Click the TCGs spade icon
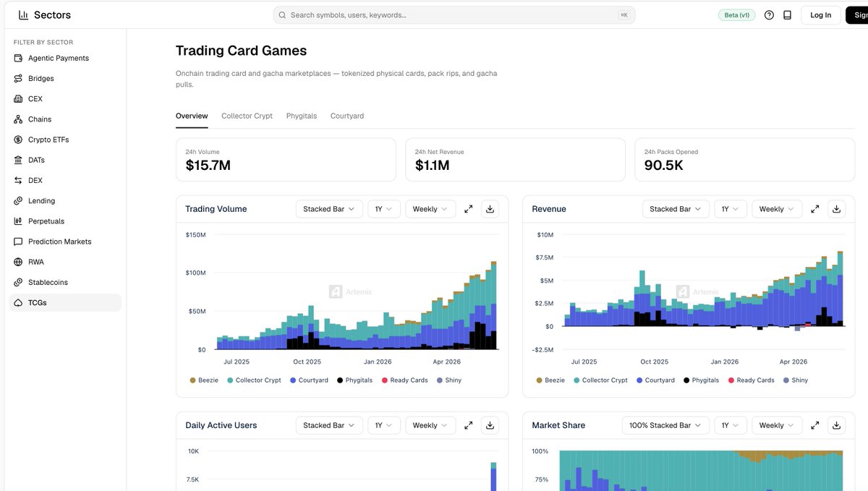 pyautogui.click(x=18, y=302)
